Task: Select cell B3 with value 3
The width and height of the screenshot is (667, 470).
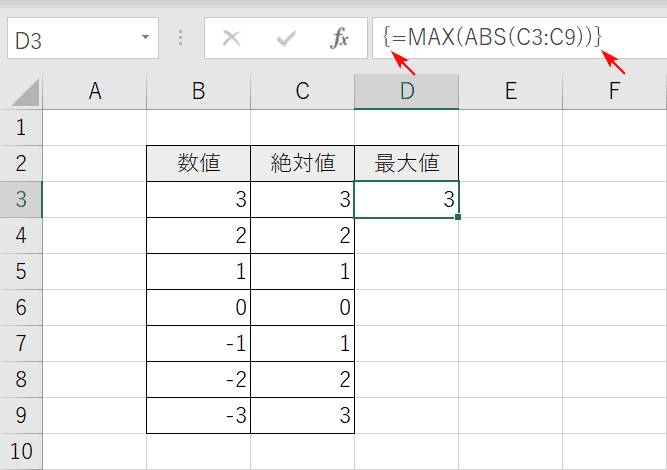Action: 198,199
